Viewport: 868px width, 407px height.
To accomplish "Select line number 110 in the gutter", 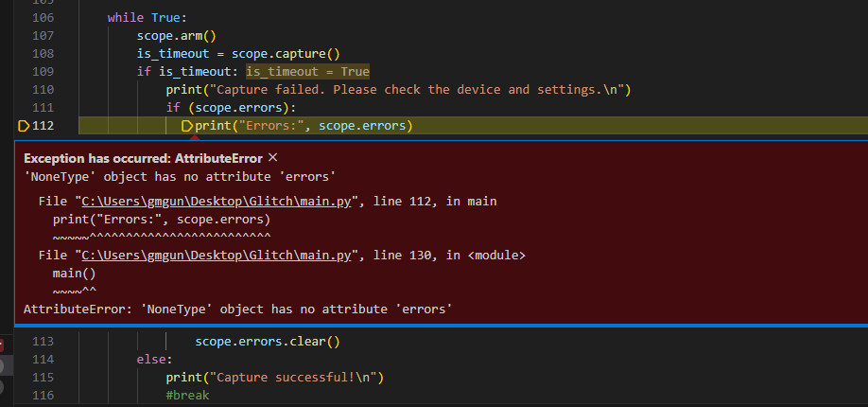I will (x=43, y=90).
